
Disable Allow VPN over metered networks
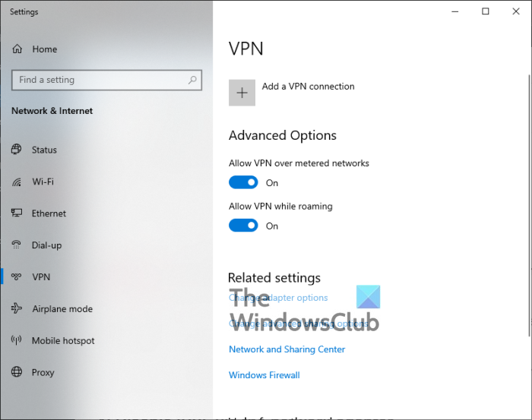point(243,183)
